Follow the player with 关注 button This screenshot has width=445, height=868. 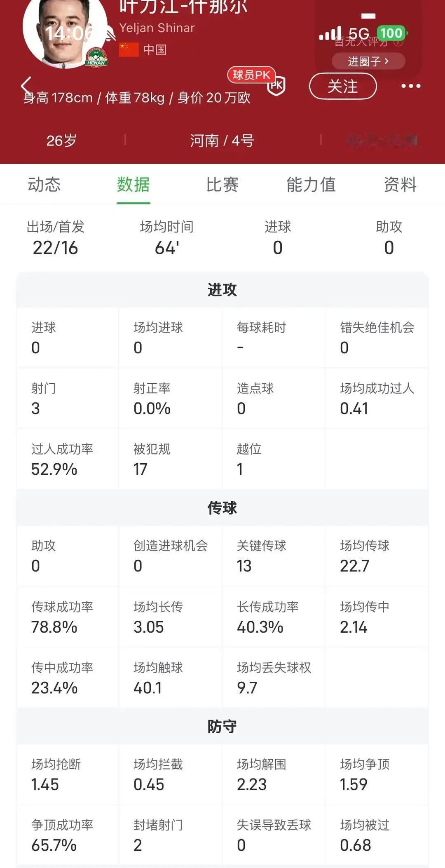343,86
